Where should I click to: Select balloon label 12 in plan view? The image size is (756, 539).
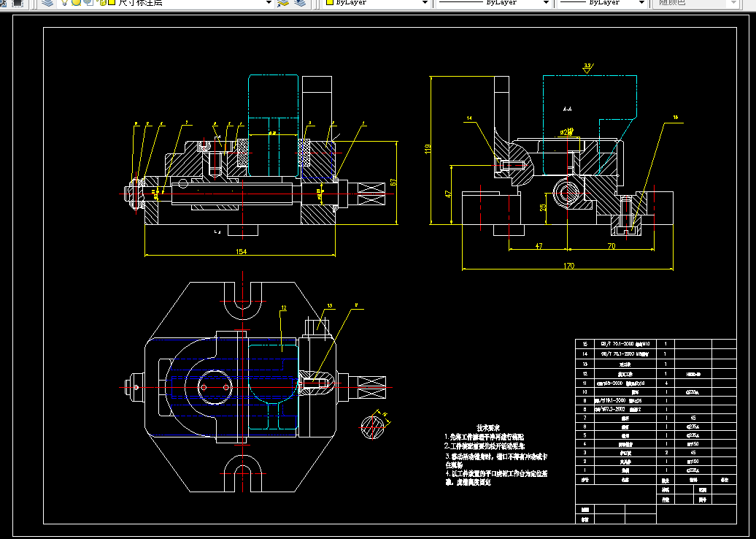click(284, 307)
